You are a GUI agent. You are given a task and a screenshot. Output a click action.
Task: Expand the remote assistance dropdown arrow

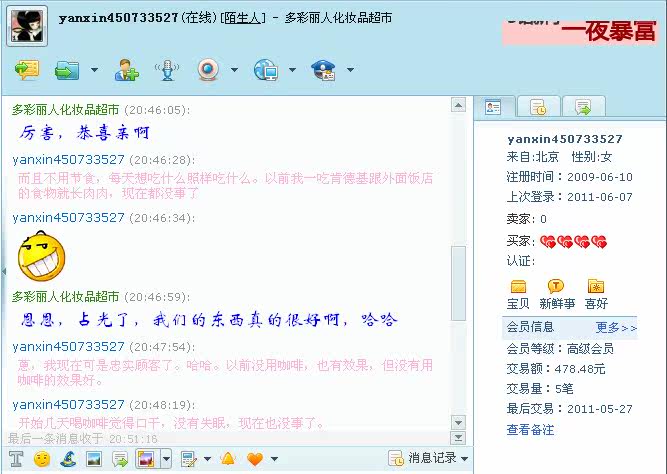click(292, 70)
